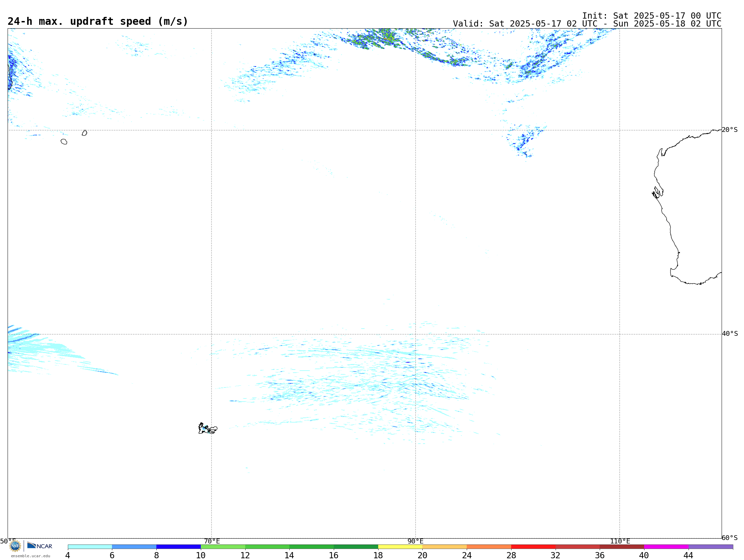Click the 20°S latitude label
Screen dimensions: 744x560
730,130
